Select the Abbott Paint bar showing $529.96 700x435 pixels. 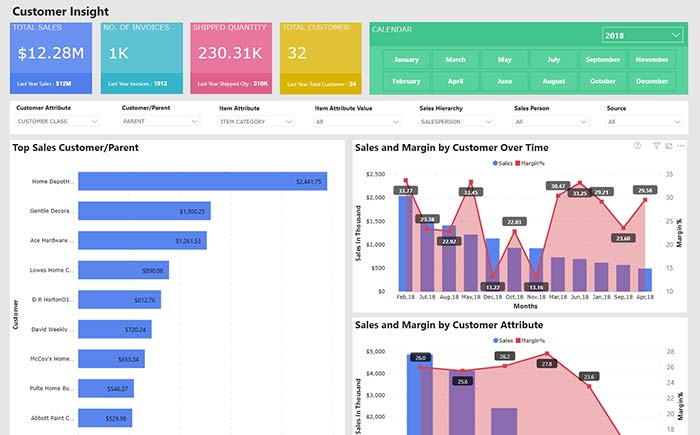point(105,418)
